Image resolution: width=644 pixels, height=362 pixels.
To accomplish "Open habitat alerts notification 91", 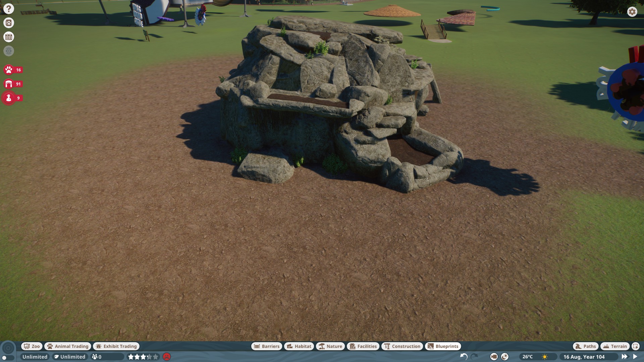I will coord(13,84).
